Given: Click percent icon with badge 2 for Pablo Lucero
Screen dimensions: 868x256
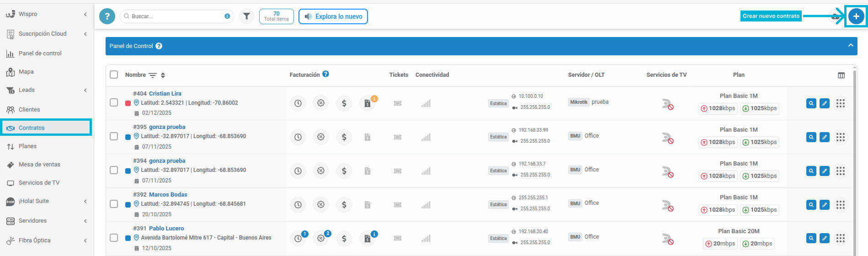Looking at the screenshot, I should pyautogui.click(x=321, y=238).
